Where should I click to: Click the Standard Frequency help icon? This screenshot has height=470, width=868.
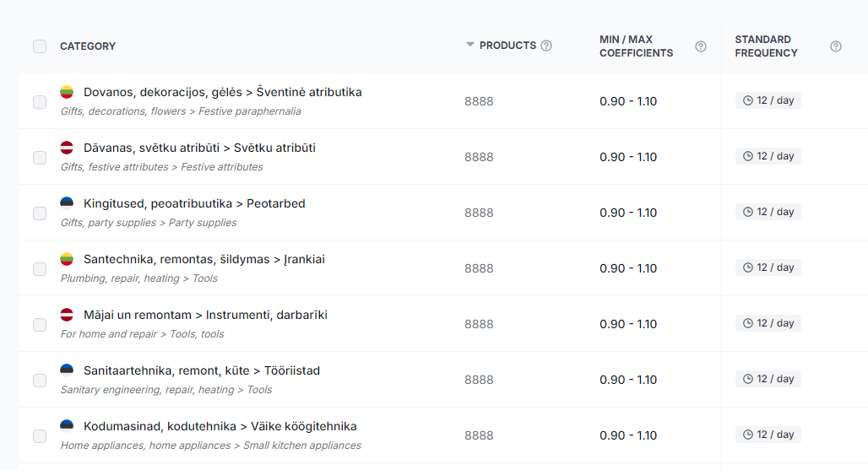(x=836, y=46)
